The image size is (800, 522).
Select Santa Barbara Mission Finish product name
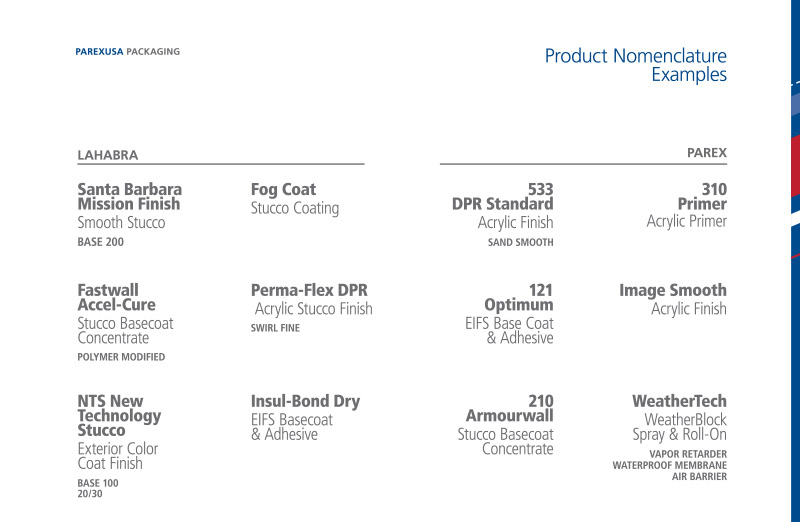point(130,196)
